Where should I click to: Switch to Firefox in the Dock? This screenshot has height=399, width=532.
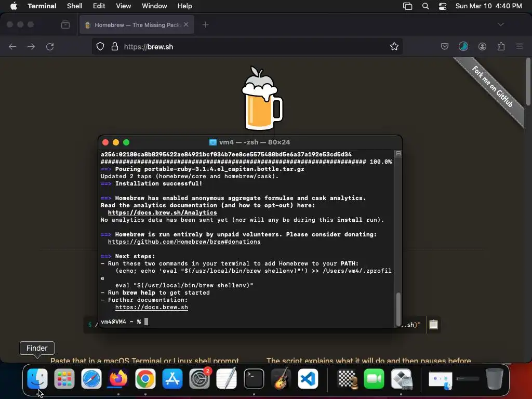tap(118, 379)
